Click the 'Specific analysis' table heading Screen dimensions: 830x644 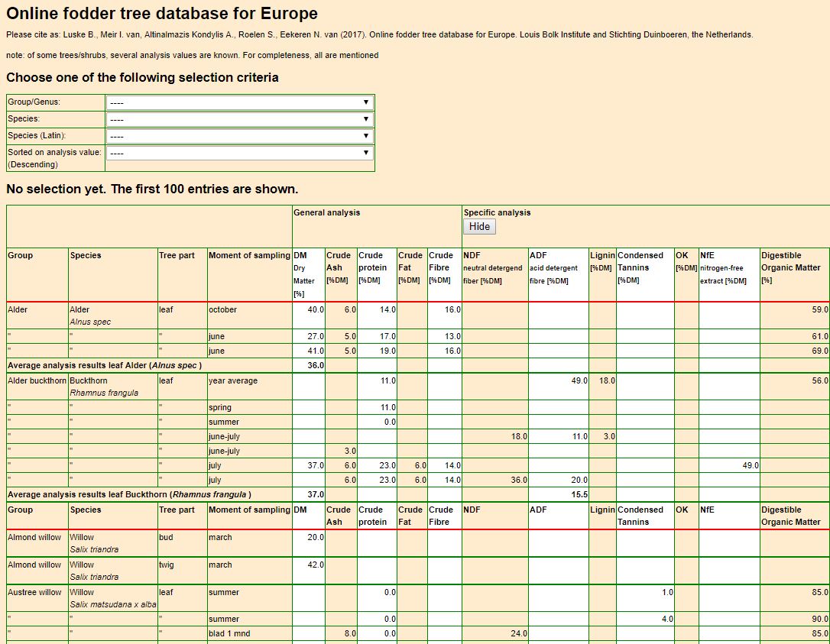pos(497,212)
